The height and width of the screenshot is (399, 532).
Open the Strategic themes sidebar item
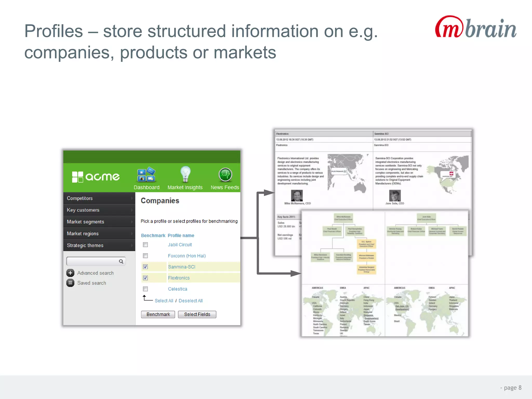pos(99,245)
